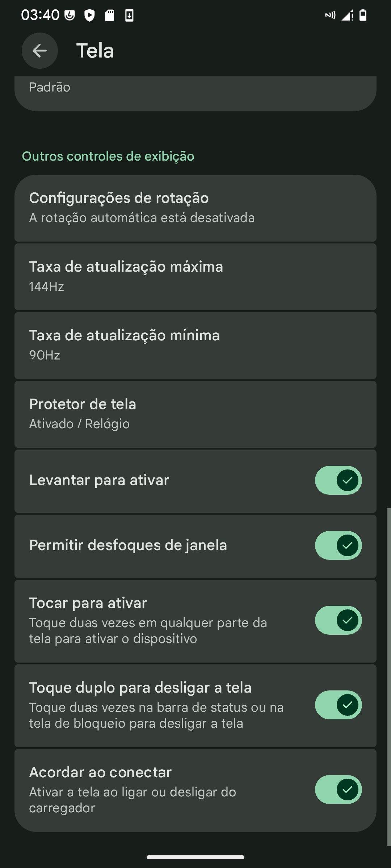
Task: Tap the bottom navigation gesture handle
Action: pos(195,857)
